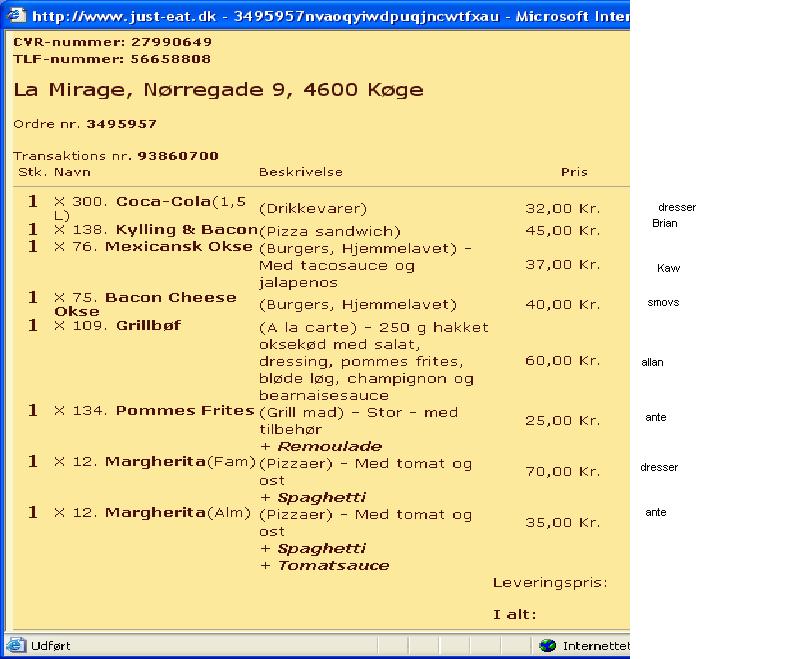Click the 'Stk.' column header
Viewport: 806px width, 659px height.
click(x=33, y=172)
